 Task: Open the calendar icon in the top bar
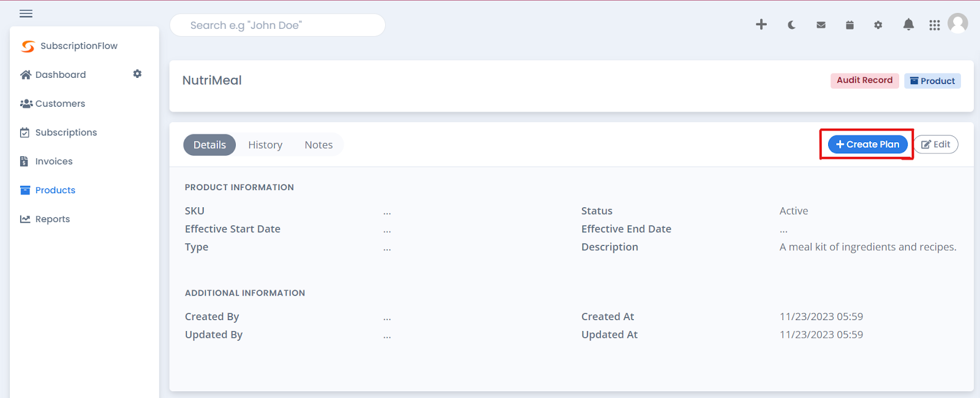[850, 25]
